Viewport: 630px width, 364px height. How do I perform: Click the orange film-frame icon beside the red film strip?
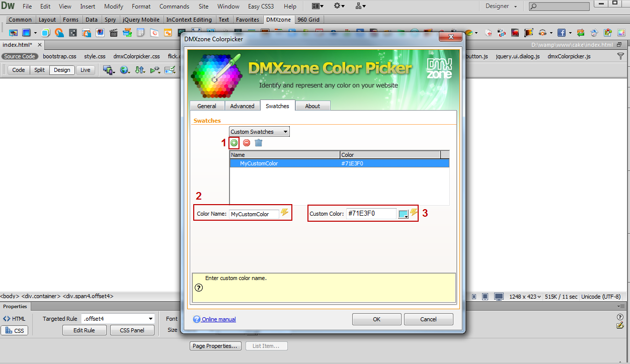point(528,33)
